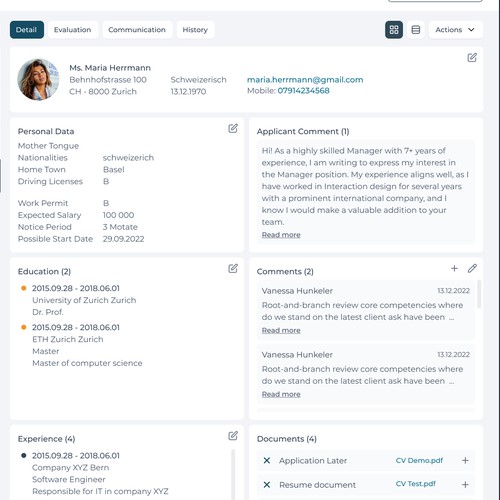Click the Application Later document label

[313, 461]
